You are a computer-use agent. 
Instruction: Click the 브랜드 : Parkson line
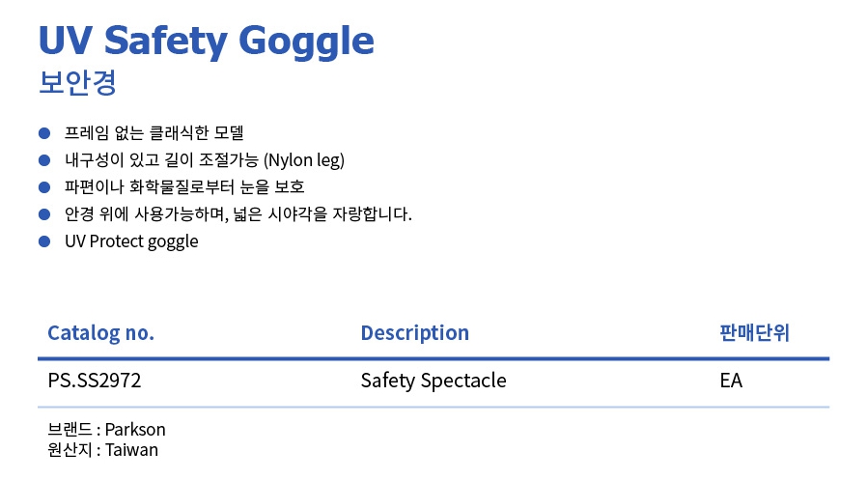coord(106,430)
